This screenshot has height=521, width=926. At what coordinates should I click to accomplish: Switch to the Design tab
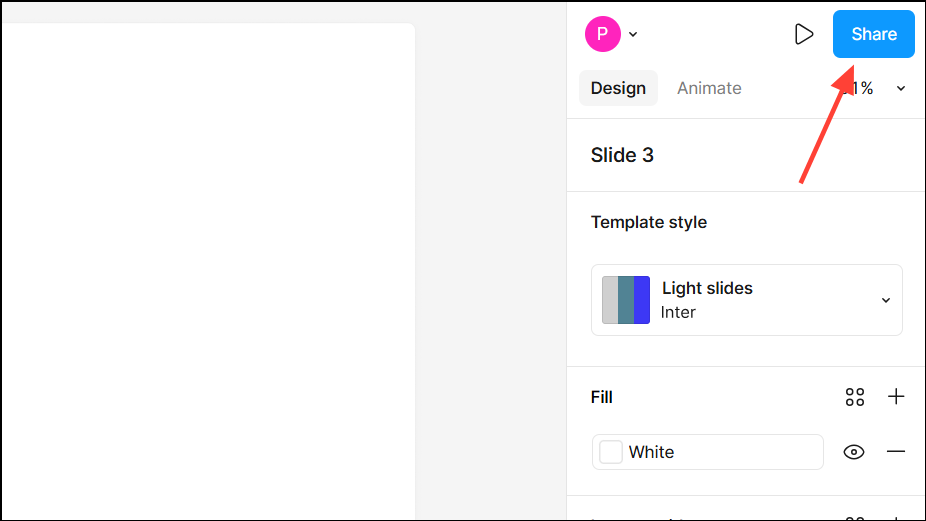tap(618, 88)
